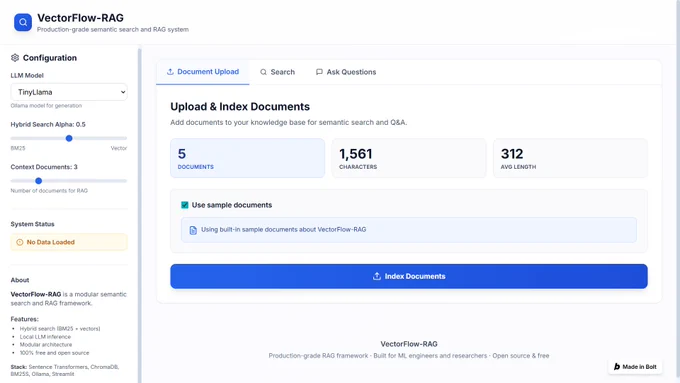Image resolution: width=680 pixels, height=383 pixels.
Task: Click the 100% free and open source bullet
Action: coord(54,353)
